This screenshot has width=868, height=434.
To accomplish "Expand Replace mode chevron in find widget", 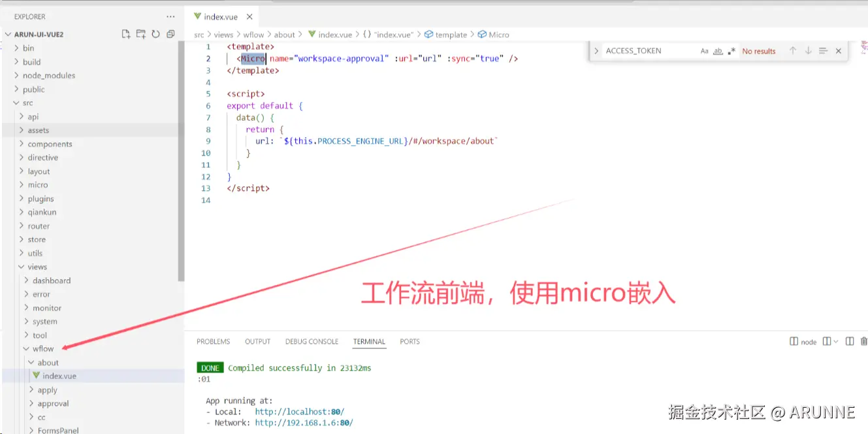I will click(596, 51).
